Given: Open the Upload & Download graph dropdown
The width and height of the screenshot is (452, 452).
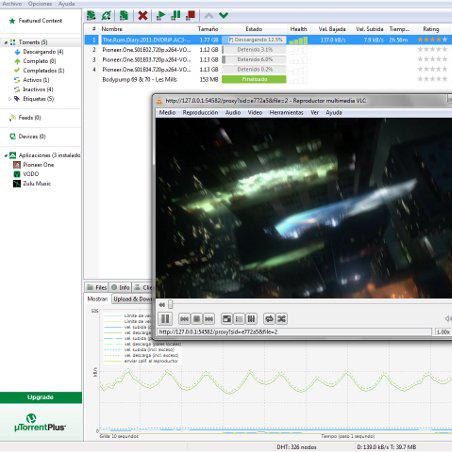Looking at the screenshot, I should tap(132, 299).
